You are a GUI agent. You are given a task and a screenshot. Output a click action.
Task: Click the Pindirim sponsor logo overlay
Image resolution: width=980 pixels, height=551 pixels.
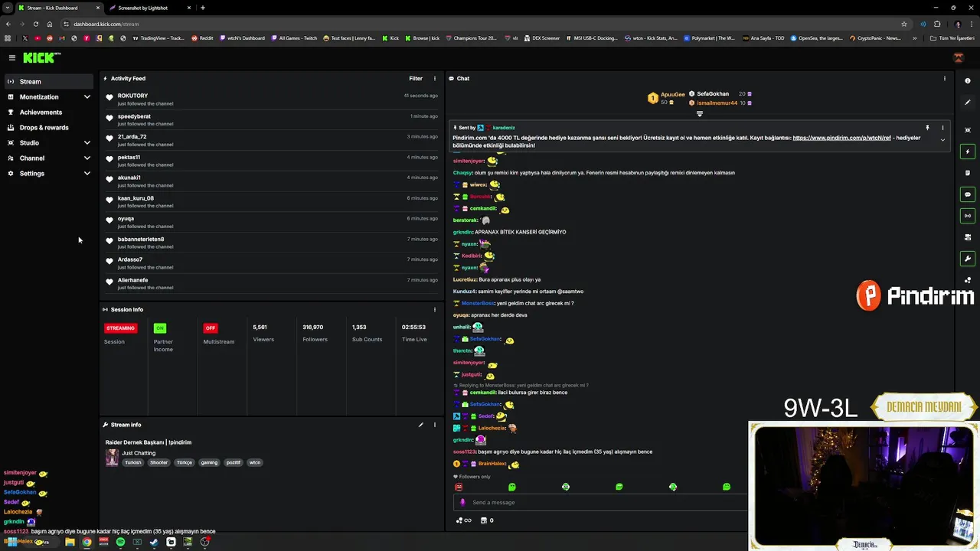(x=915, y=295)
